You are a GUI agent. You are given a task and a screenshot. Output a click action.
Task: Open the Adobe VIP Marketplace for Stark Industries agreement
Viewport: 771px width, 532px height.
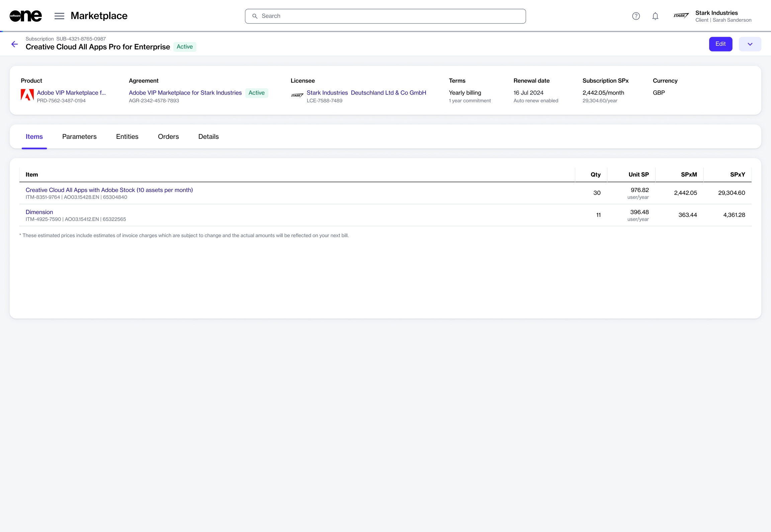[185, 93]
